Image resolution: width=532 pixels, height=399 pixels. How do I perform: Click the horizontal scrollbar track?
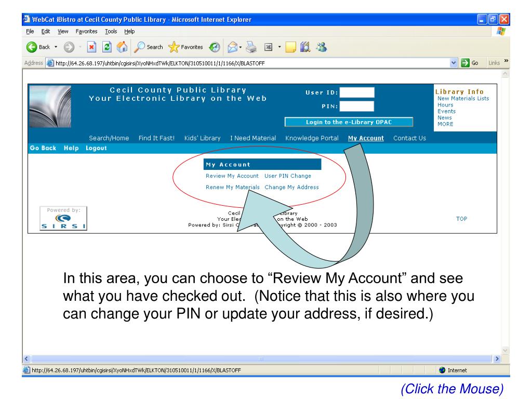click(261, 358)
